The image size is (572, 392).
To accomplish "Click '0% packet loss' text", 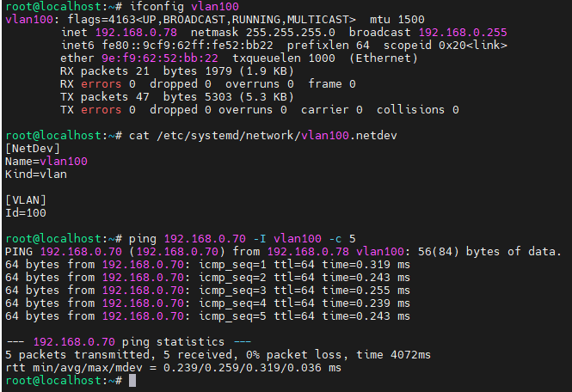I will click(294, 355).
